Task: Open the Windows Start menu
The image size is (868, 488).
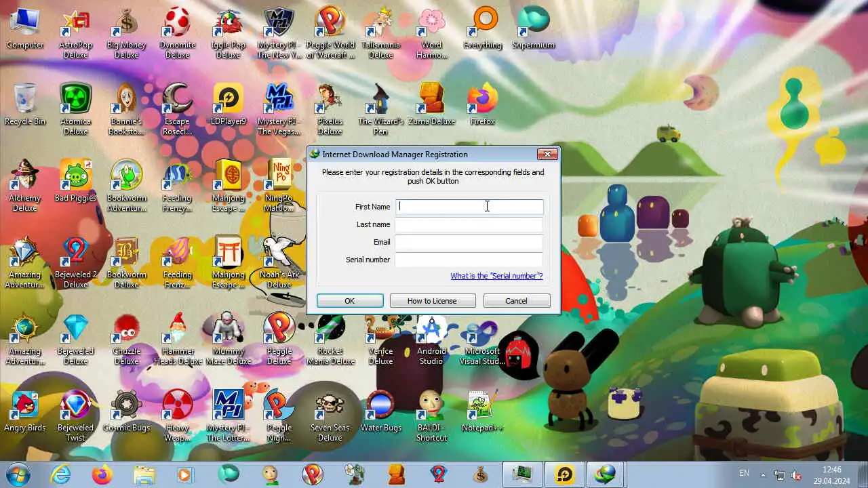Action: tap(19, 474)
